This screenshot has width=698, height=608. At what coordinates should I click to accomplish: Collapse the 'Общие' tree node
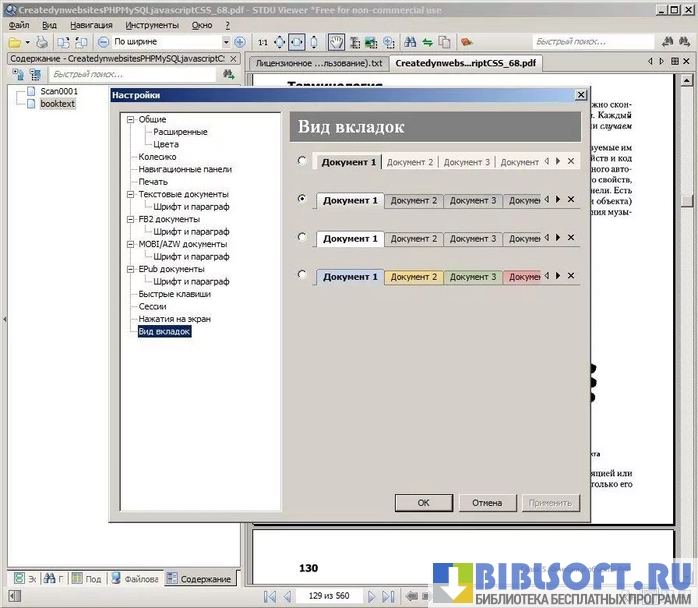(x=129, y=119)
